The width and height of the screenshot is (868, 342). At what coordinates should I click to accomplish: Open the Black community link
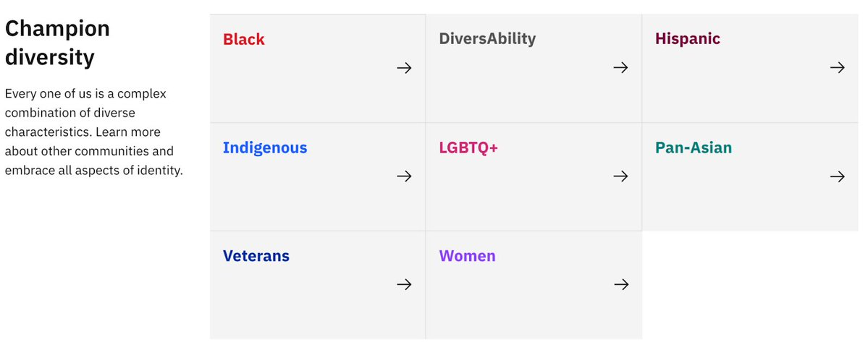244,40
